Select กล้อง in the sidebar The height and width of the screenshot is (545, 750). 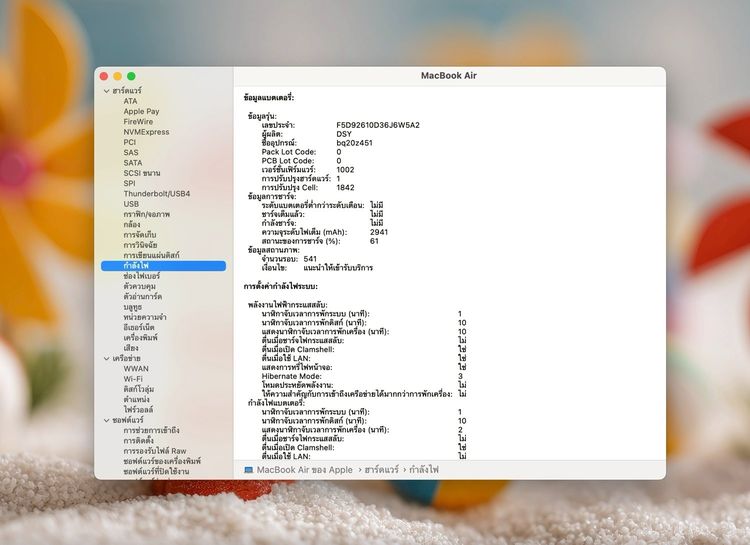coord(132,224)
